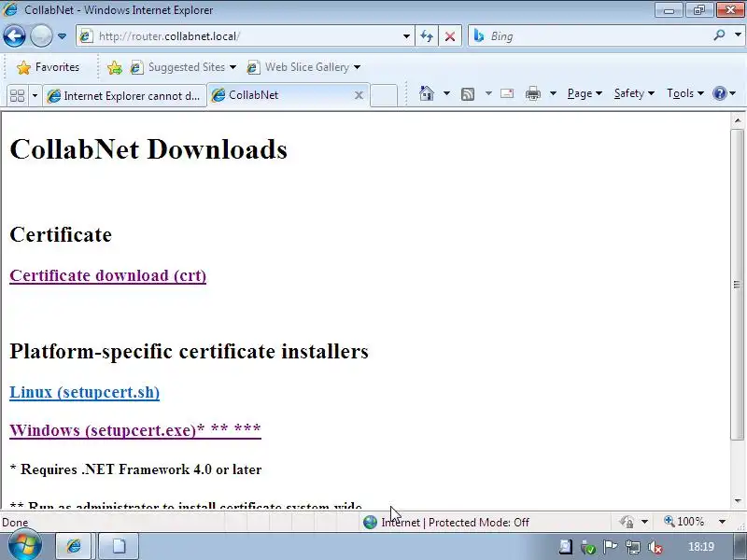Open the Windows (setupcert.exe) link

(135, 430)
